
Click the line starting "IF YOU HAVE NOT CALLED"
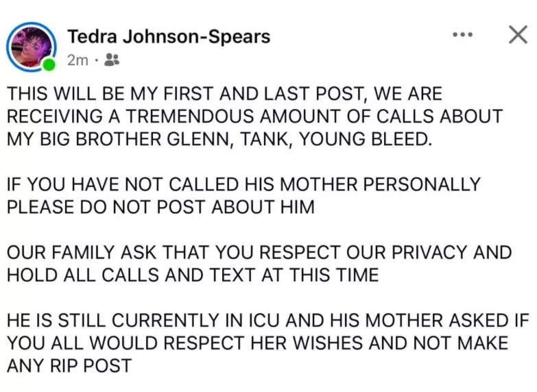(x=243, y=185)
